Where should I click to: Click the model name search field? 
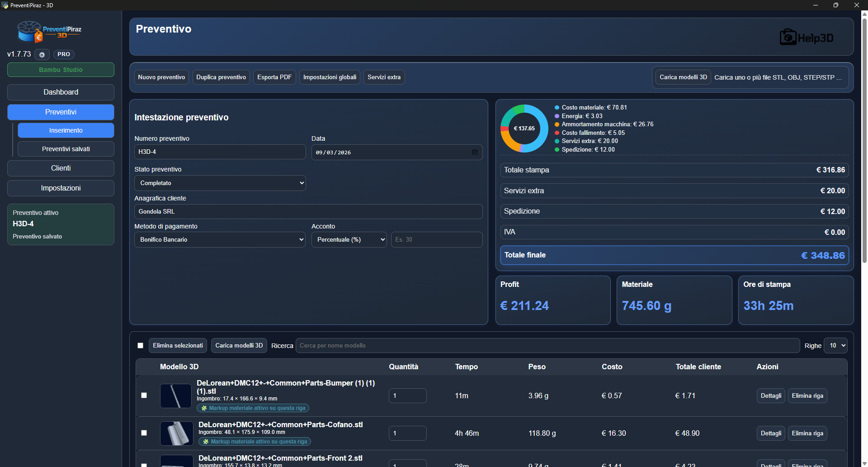[547, 346]
